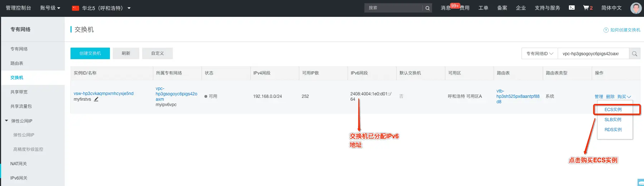This screenshot has height=186, width=644.
Task: Click the search magnifier icon in top bar
Action: pyautogui.click(x=427, y=8)
